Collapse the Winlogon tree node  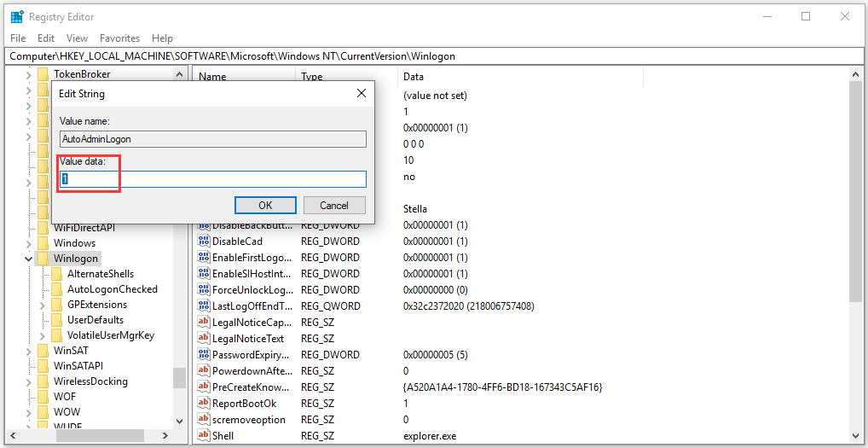pyautogui.click(x=28, y=259)
